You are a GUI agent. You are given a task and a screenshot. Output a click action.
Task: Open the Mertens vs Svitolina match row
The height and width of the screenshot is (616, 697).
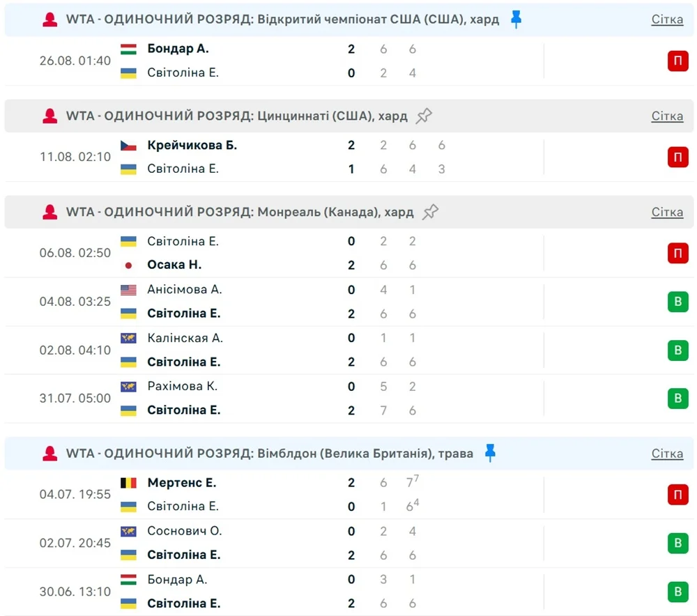coord(279,495)
